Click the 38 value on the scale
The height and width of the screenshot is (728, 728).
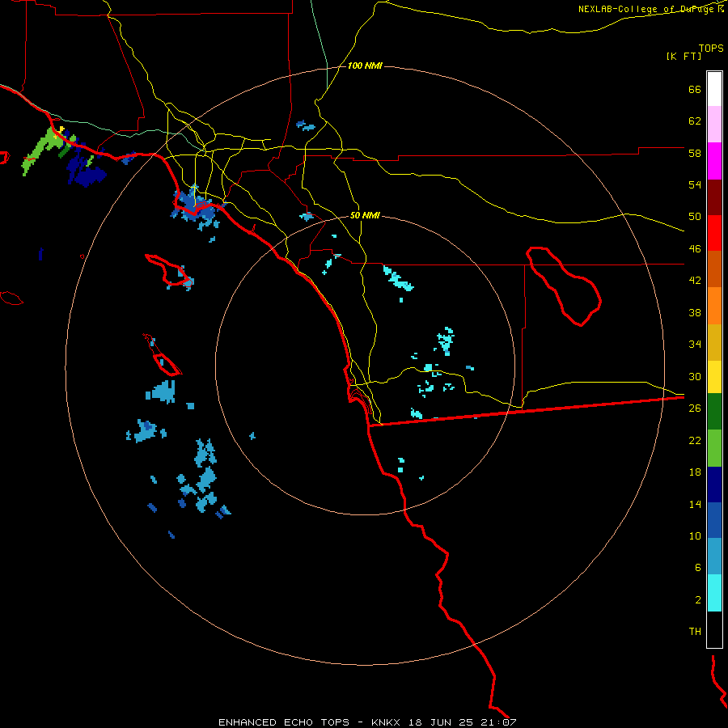[695, 312]
